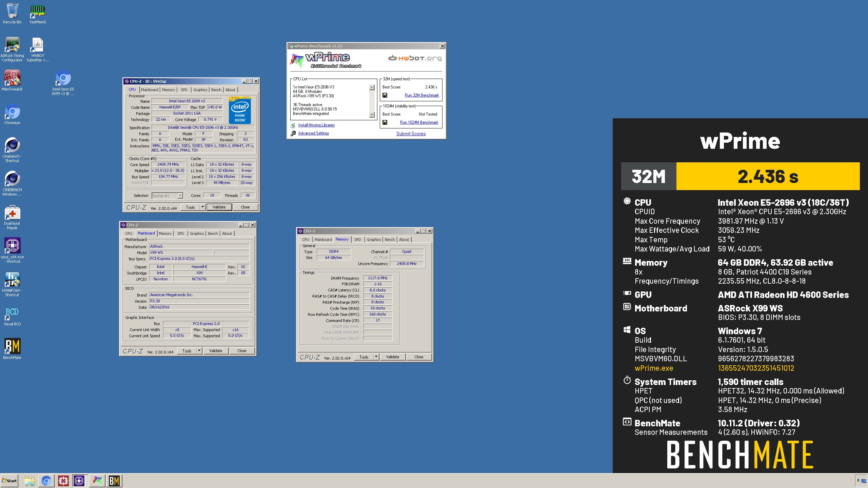Launch BenchMate desktop icon
This screenshot has width=868, height=488.
12,349
